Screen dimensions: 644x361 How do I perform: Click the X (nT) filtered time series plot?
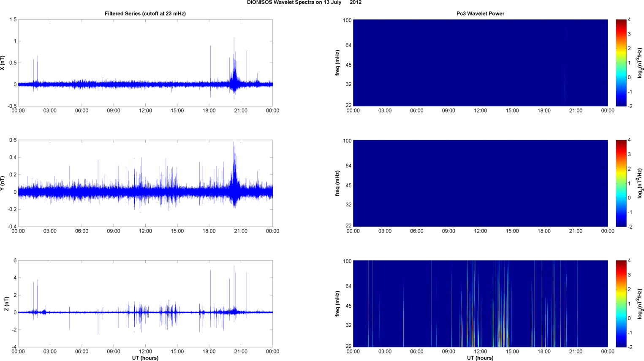click(145, 63)
